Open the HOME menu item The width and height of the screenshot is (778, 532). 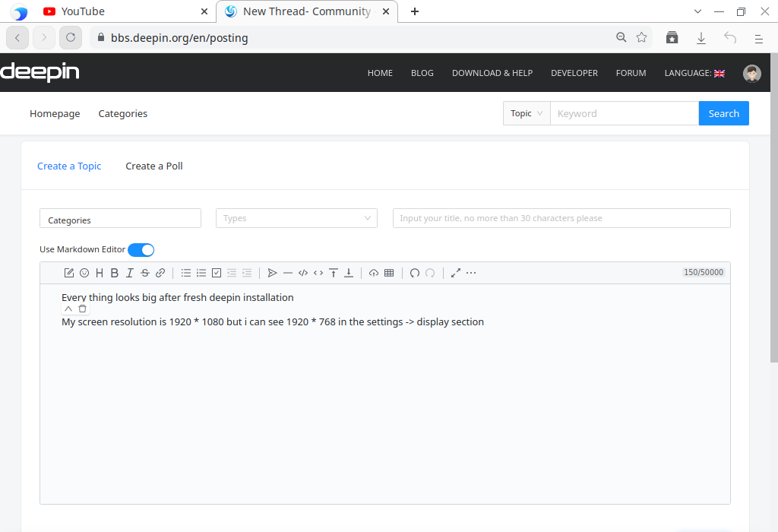pos(380,73)
